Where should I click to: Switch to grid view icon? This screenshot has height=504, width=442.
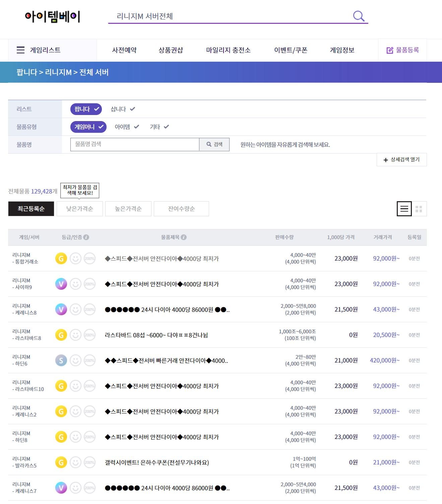[x=419, y=209]
